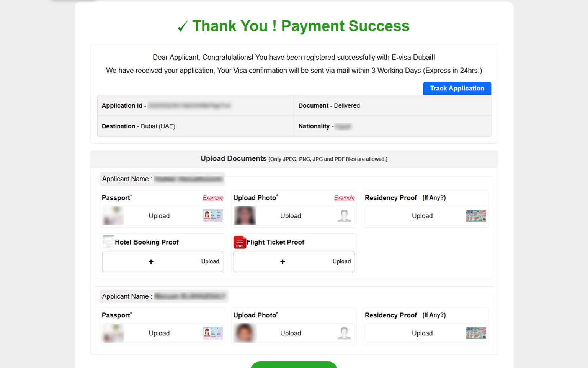Click the green button at the page bottom
This screenshot has width=588, height=368.
pos(294,365)
